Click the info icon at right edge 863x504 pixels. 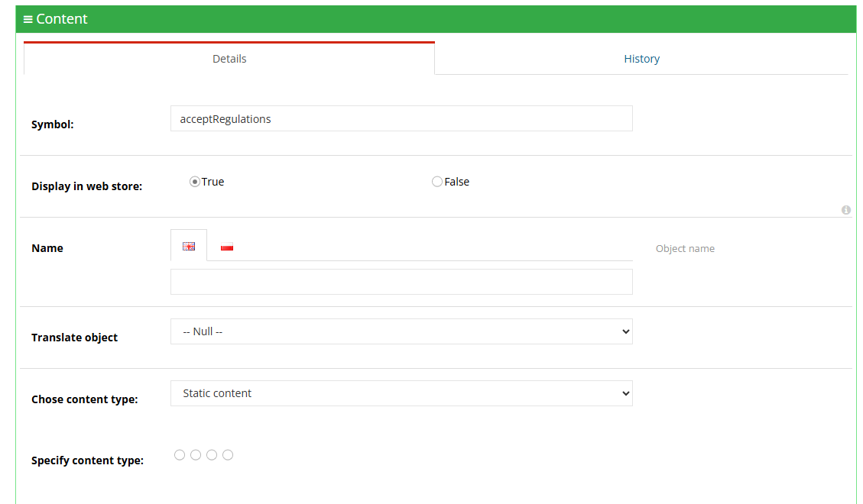pos(846,210)
